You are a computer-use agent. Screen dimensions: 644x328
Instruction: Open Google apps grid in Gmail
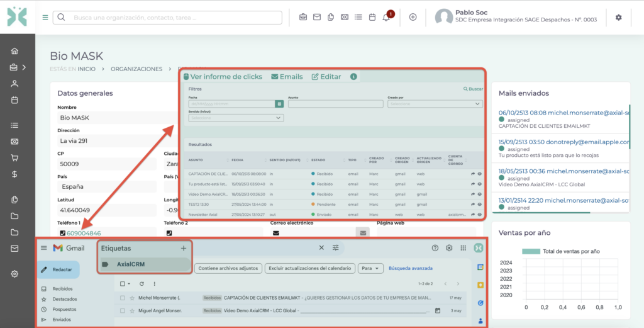[x=464, y=248]
